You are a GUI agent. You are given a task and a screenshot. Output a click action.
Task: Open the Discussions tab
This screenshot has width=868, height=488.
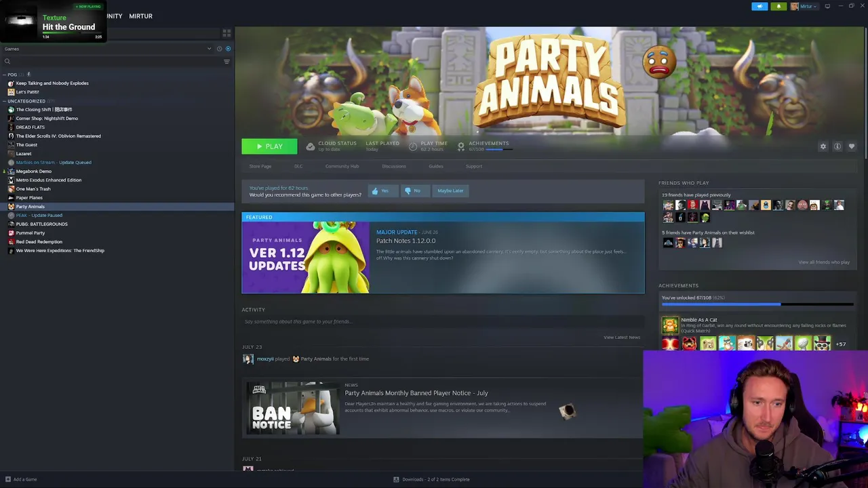(x=394, y=166)
